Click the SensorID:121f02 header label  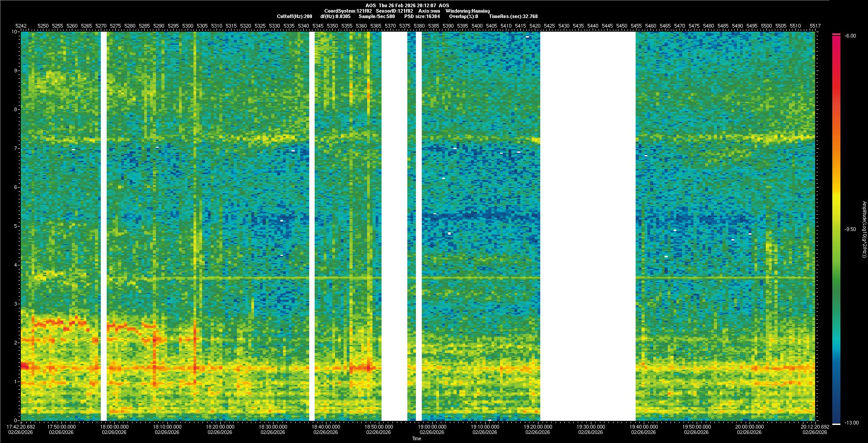tap(394, 11)
